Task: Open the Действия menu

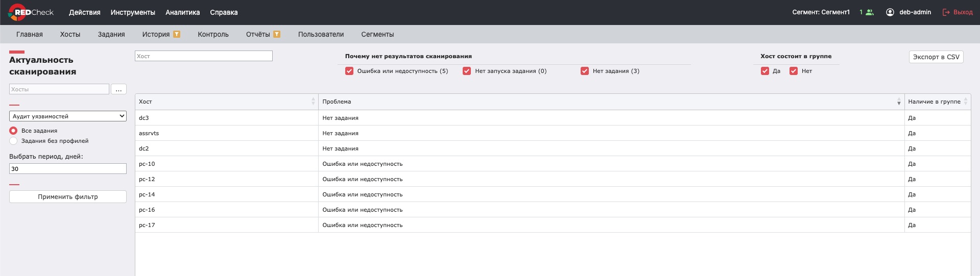Action: (85, 12)
